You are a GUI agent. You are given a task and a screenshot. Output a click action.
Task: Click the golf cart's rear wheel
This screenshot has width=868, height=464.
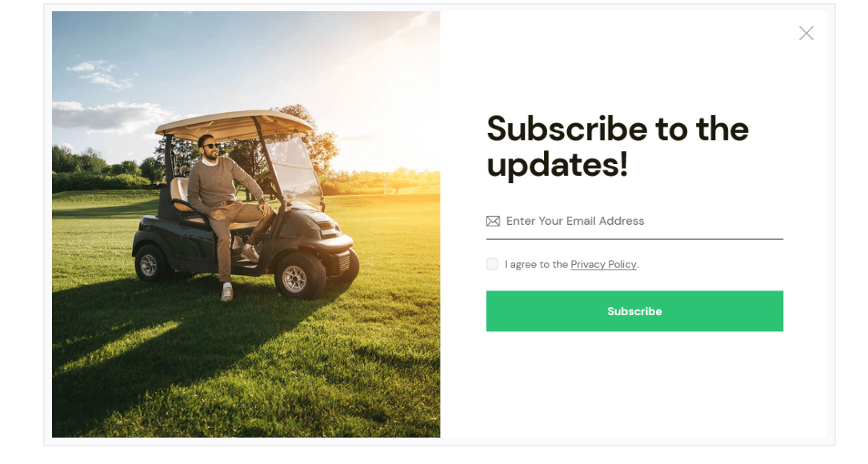click(150, 263)
